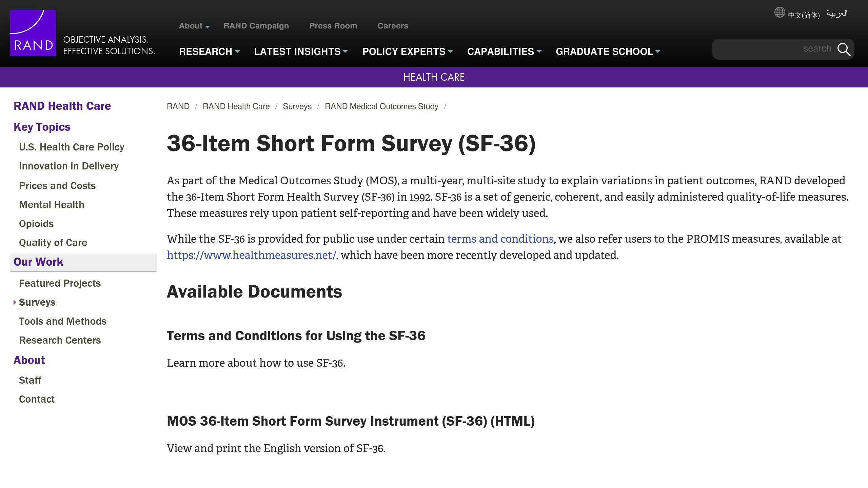Click the search magnifier icon
868x488 pixels.
click(844, 49)
